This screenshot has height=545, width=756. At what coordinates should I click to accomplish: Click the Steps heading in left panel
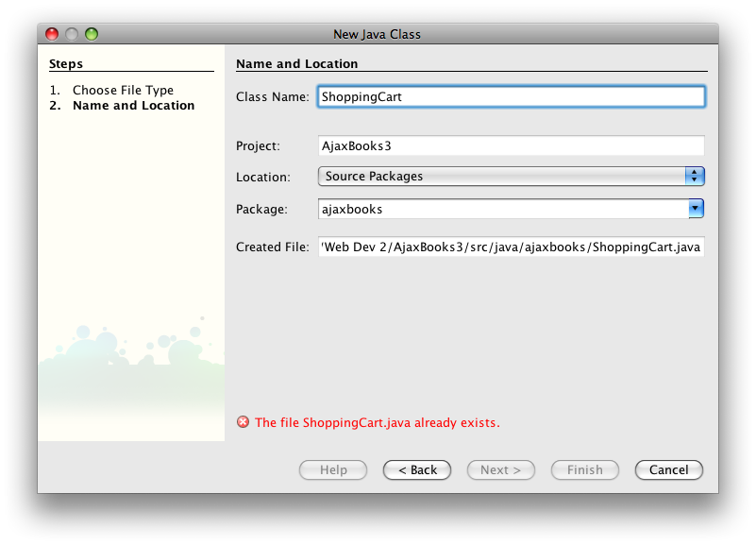(66, 63)
